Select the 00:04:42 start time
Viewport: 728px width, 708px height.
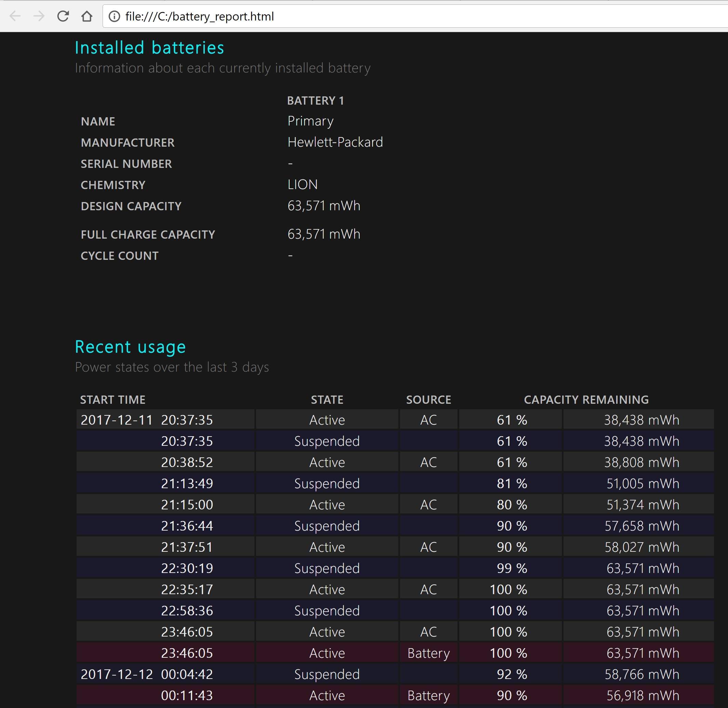[187, 674]
